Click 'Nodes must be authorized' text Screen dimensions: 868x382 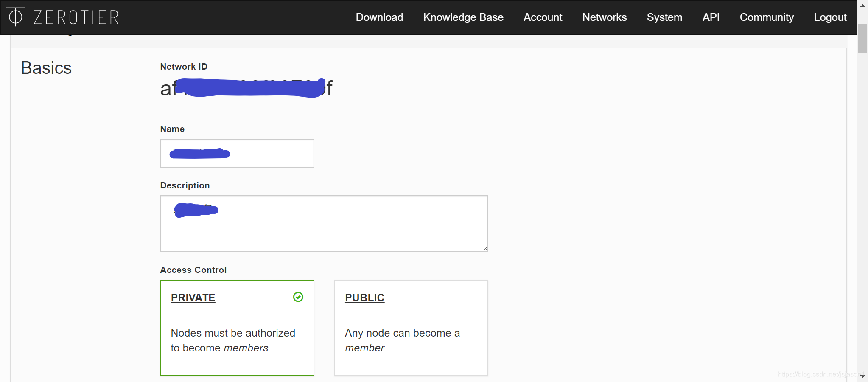(233, 340)
